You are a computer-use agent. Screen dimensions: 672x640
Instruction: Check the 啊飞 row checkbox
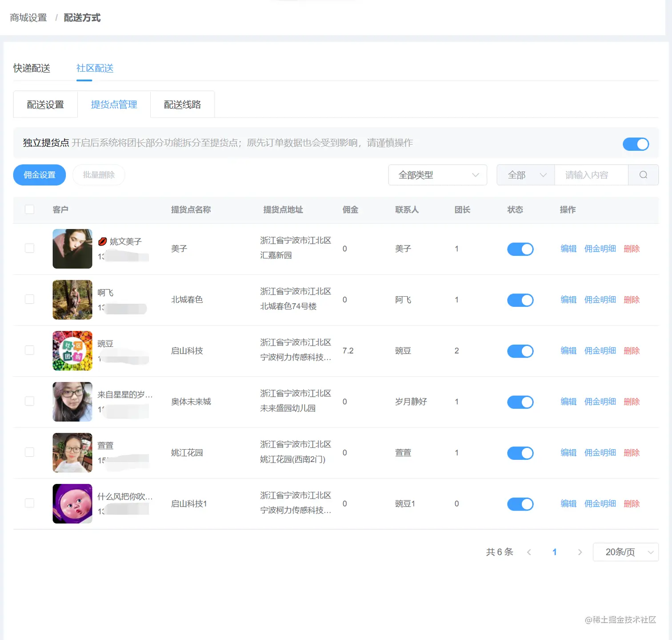click(x=29, y=299)
